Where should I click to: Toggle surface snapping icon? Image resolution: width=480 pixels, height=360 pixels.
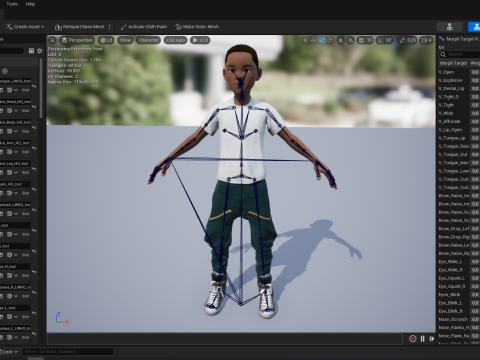[x=350, y=40]
